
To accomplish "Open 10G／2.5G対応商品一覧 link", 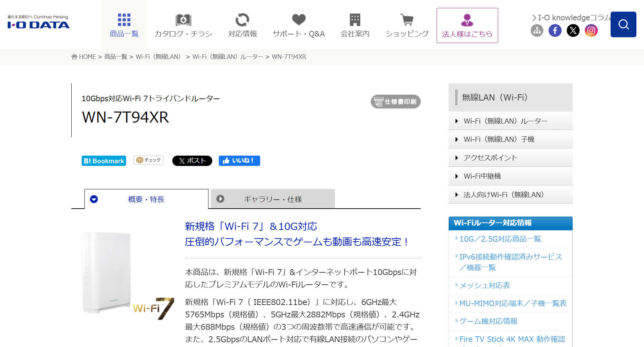I will (x=500, y=239).
